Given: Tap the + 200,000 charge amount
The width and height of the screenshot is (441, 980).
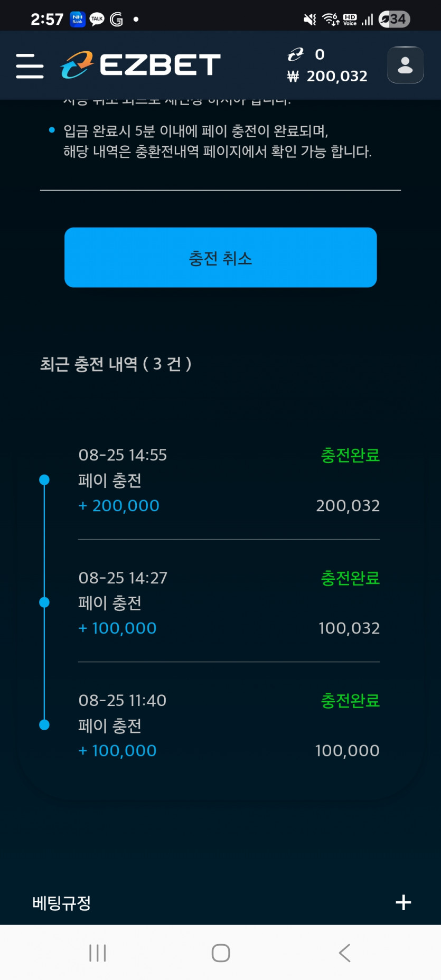Looking at the screenshot, I should coord(119,506).
